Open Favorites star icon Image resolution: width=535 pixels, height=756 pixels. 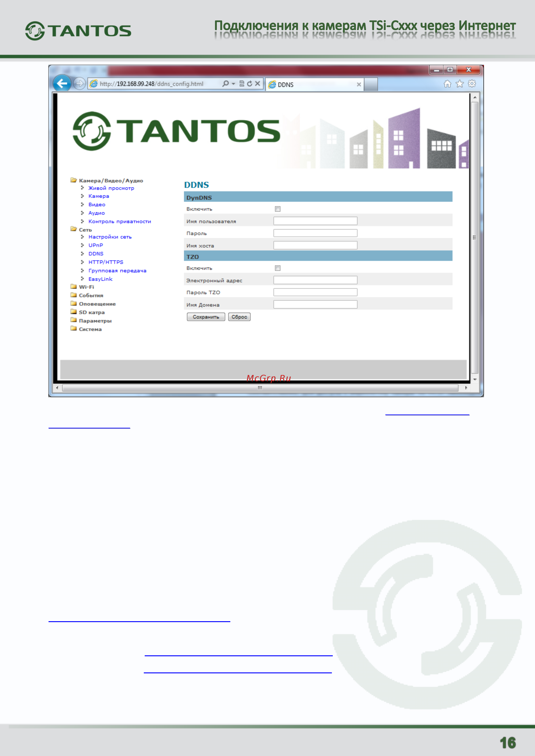coord(460,84)
